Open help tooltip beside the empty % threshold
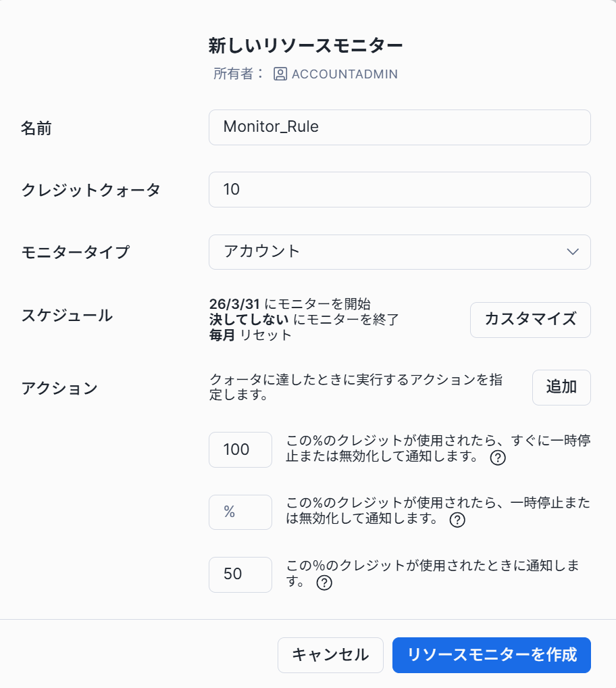 [x=457, y=520]
